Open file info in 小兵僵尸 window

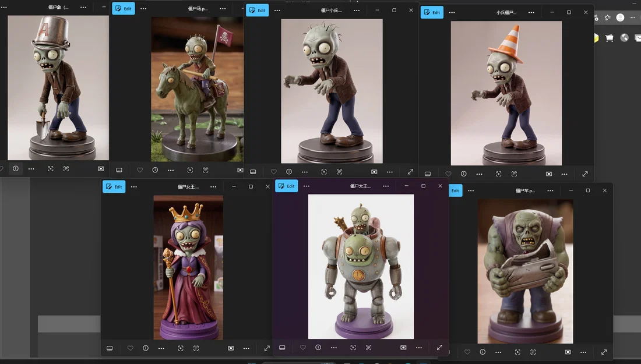pyautogui.click(x=464, y=174)
